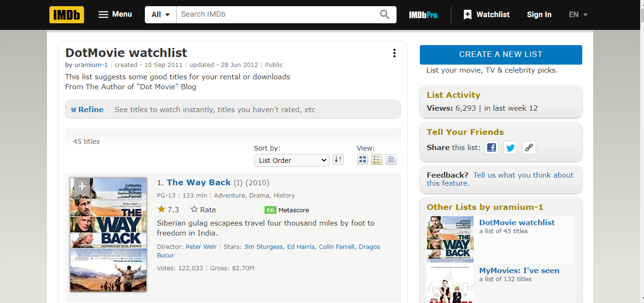Expand the All search category dropdown
644x303 pixels.
pos(161,15)
